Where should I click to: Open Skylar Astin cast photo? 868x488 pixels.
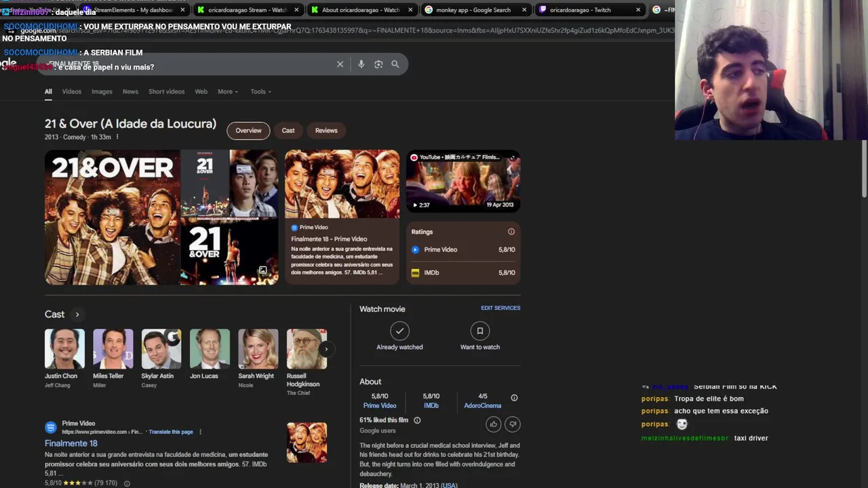(x=161, y=349)
